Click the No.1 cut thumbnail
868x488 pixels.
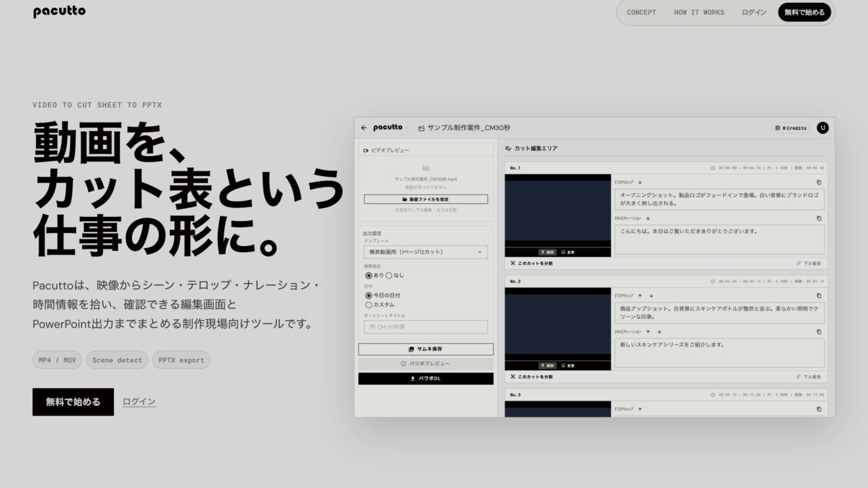tap(557, 211)
